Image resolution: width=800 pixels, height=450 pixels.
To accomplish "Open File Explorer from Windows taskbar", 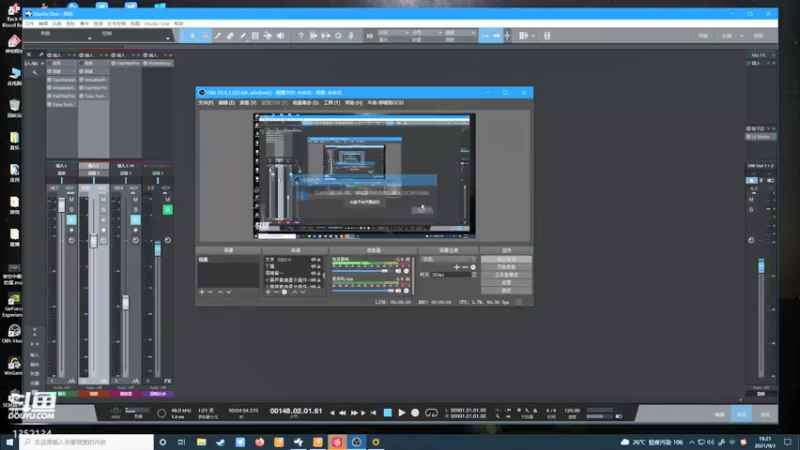I will click(202, 442).
